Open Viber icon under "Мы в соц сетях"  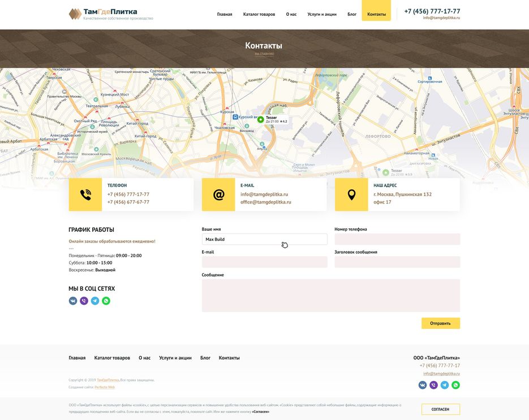point(84,301)
